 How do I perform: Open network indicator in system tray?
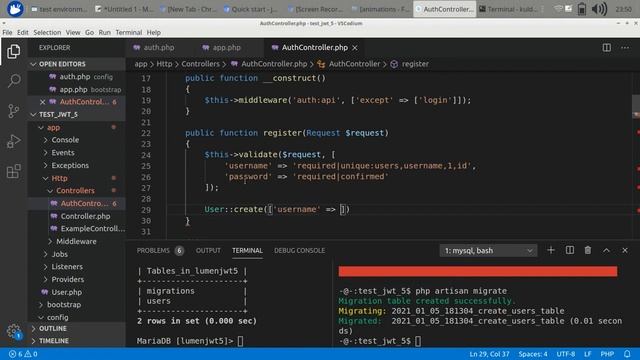(x=558, y=9)
